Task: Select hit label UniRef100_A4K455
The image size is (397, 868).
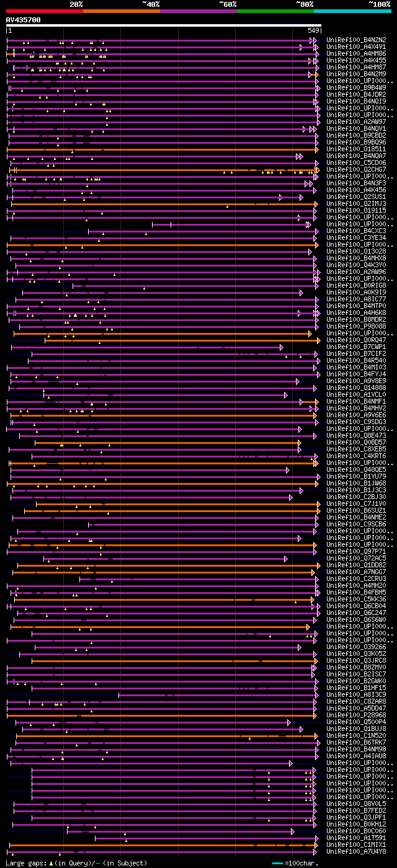Action: coord(355,60)
